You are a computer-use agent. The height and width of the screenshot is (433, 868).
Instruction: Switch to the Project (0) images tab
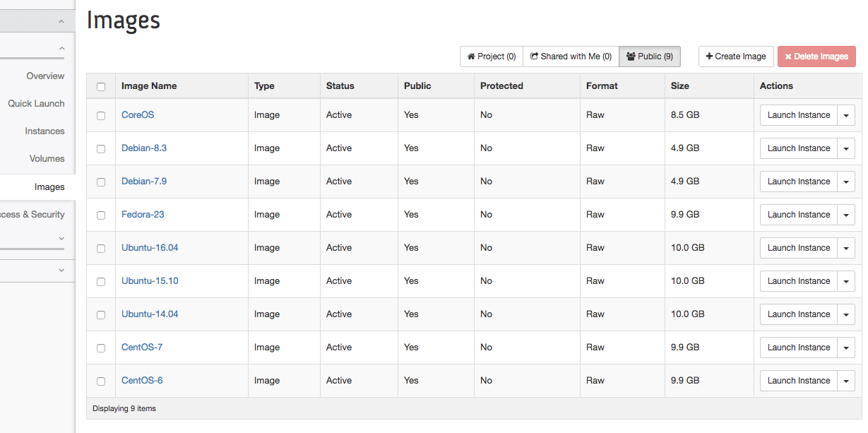pyautogui.click(x=492, y=57)
